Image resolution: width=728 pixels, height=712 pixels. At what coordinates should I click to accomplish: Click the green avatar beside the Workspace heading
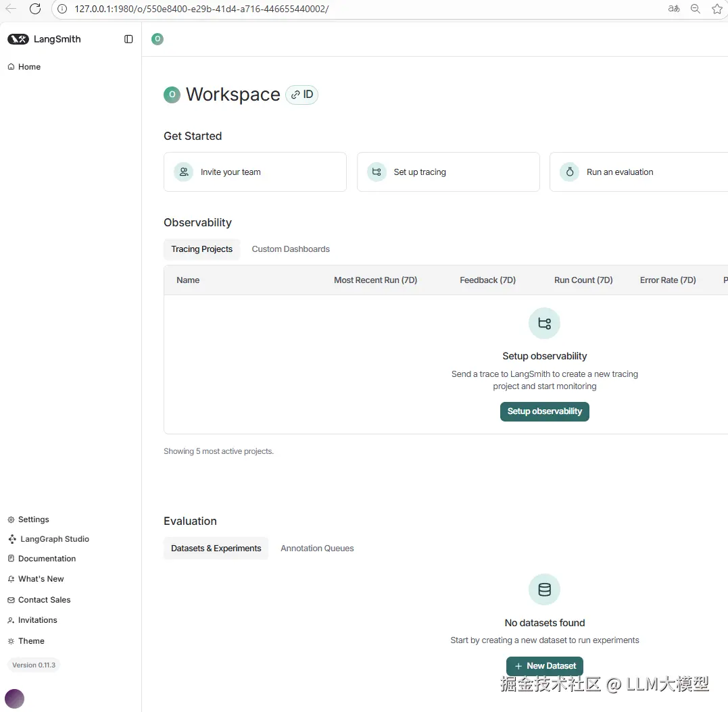pyautogui.click(x=172, y=95)
